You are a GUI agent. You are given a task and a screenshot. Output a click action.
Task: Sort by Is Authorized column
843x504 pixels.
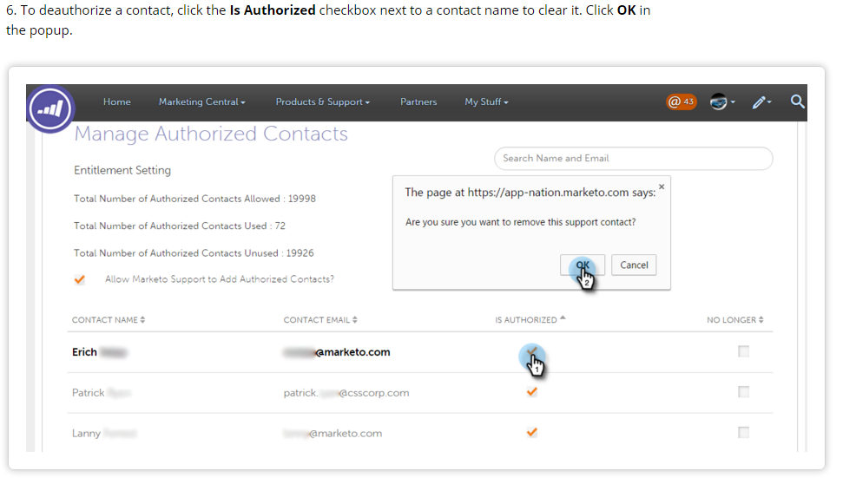530,320
